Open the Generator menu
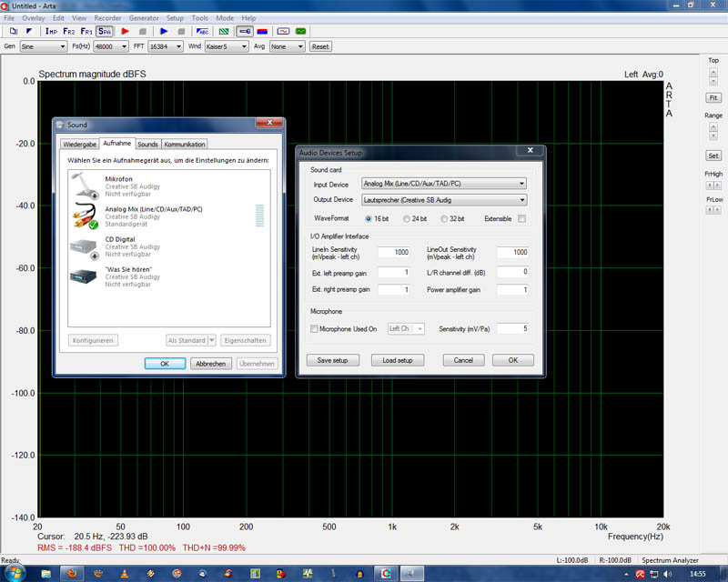The height and width of the screenshot is (582, 728). click(x=144, y=18)
